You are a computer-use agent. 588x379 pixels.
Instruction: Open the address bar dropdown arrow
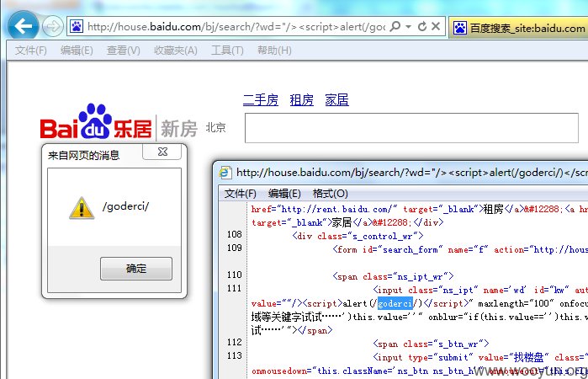click(x=409, y=27)
